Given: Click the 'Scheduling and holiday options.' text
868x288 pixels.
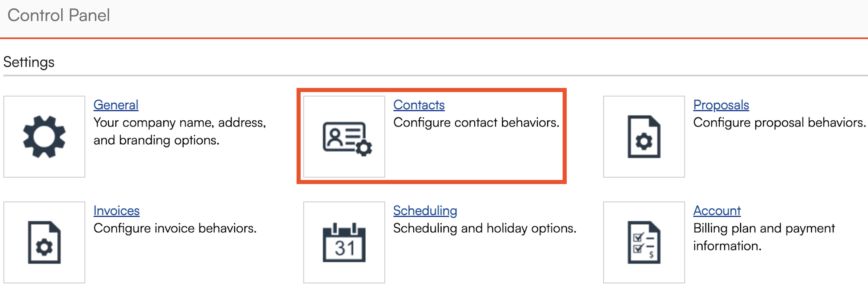Looking at the screenshot, I should pos(485,228).
